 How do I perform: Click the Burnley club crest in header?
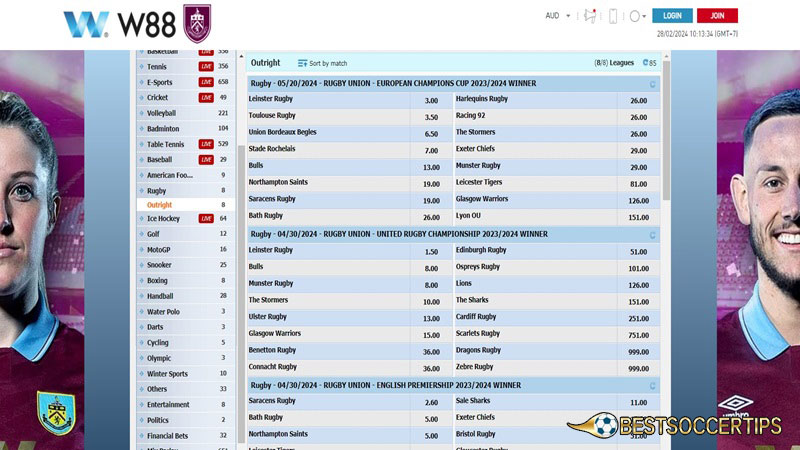[x=197, y=23]
